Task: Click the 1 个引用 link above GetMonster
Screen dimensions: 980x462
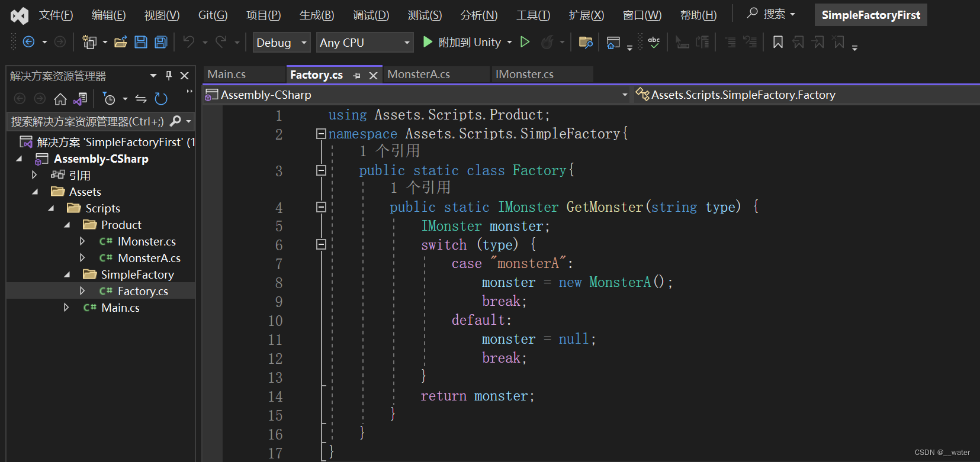Action: point(420,188)
